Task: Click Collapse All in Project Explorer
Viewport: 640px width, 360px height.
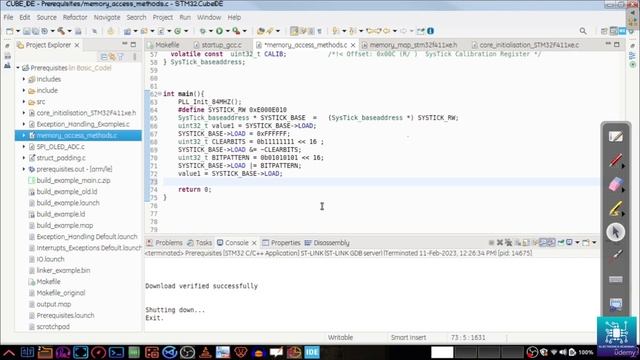Action: tap(104, 57)
